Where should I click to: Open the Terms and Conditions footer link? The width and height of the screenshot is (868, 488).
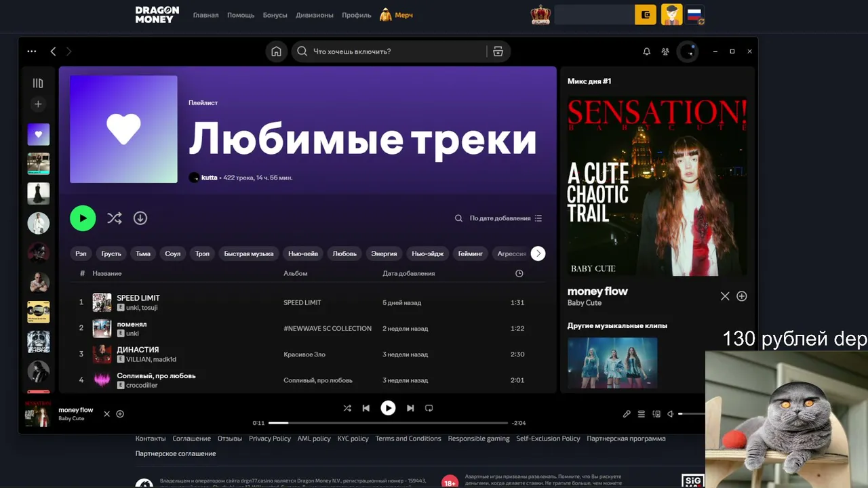click(x=408, y=439)
